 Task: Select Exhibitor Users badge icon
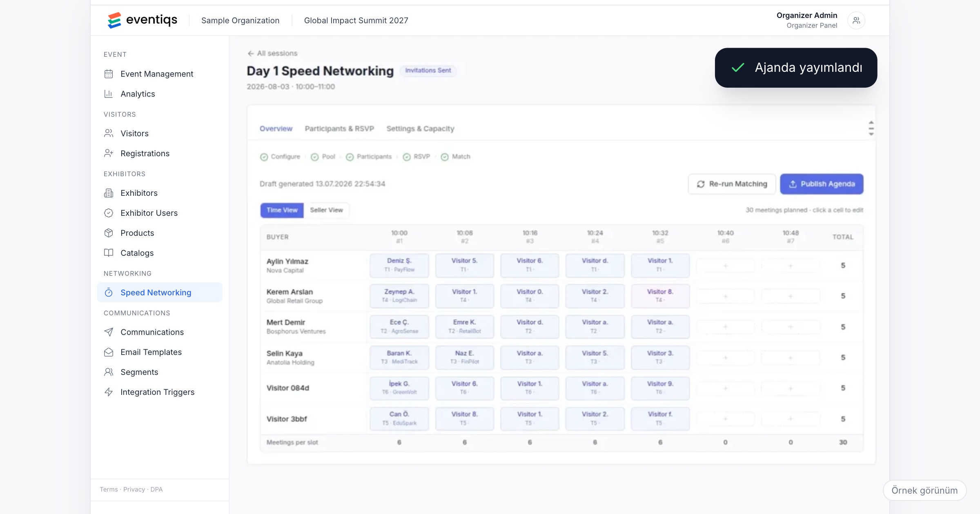pos(109,213)
